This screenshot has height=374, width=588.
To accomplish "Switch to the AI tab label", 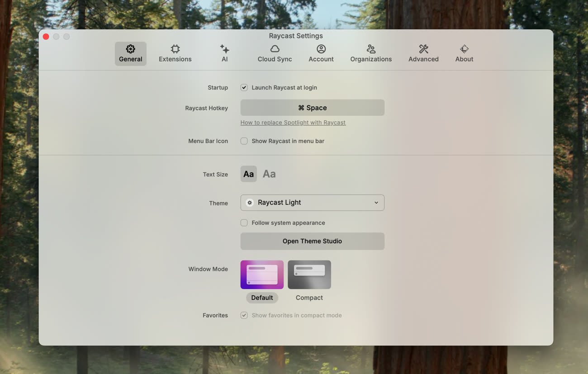I will click(225, 59).
